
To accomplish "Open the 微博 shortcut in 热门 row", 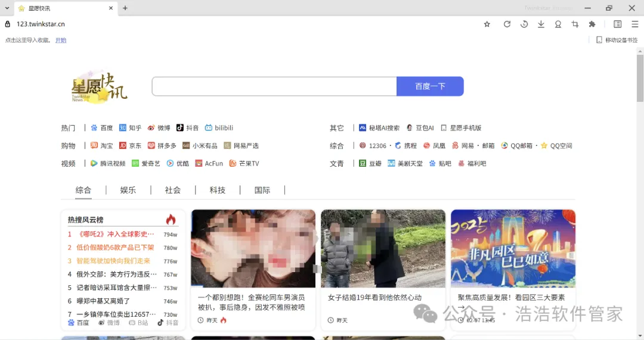I will 159,128.
